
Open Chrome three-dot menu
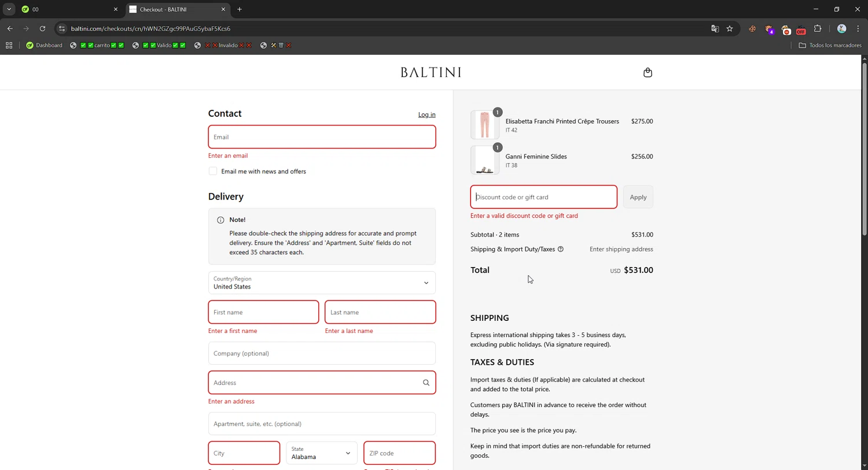pyautogui.click(x=858, y=28)
